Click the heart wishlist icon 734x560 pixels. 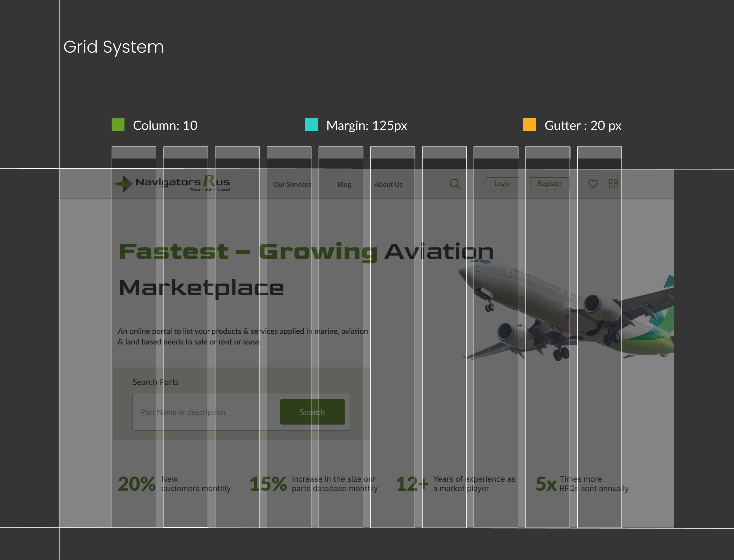click(x=593, y=184)
